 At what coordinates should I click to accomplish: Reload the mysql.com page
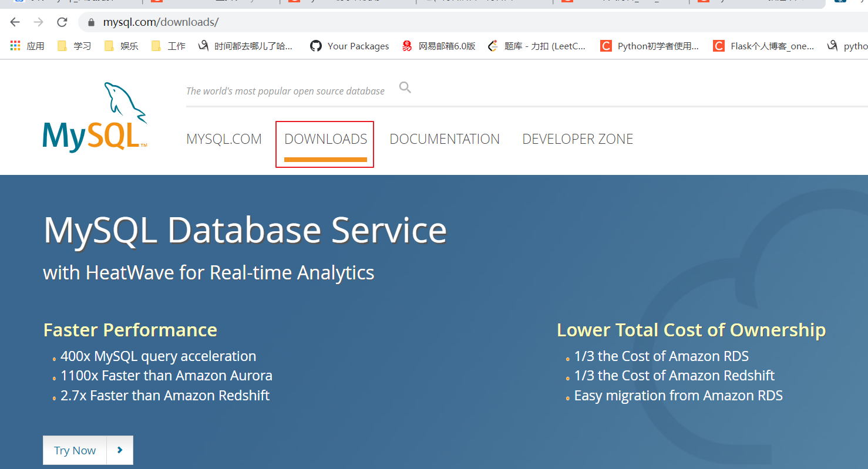[62, 22]
